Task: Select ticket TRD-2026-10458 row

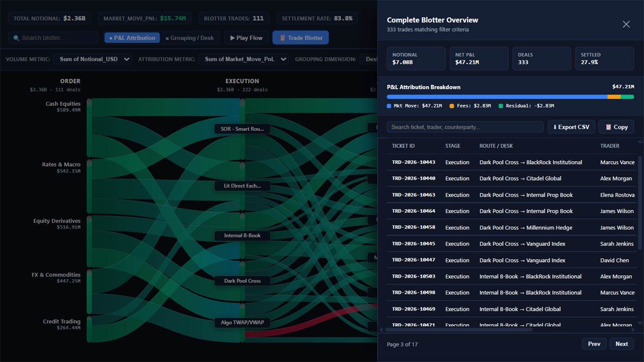Action: [511, 228]
